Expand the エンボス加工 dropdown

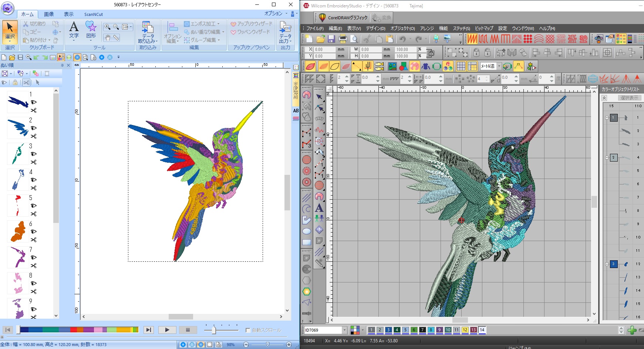click(x=202, y=24)
